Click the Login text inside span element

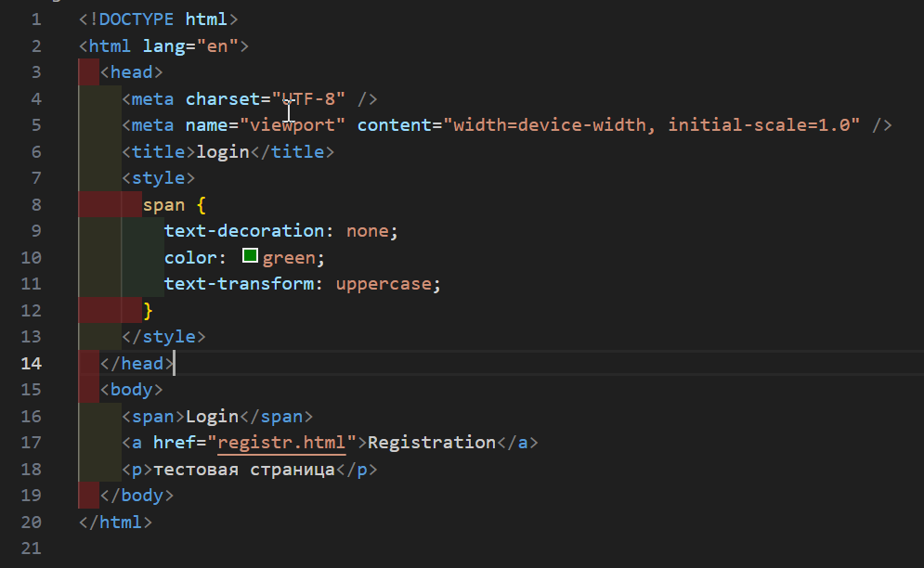click(214, 417)
